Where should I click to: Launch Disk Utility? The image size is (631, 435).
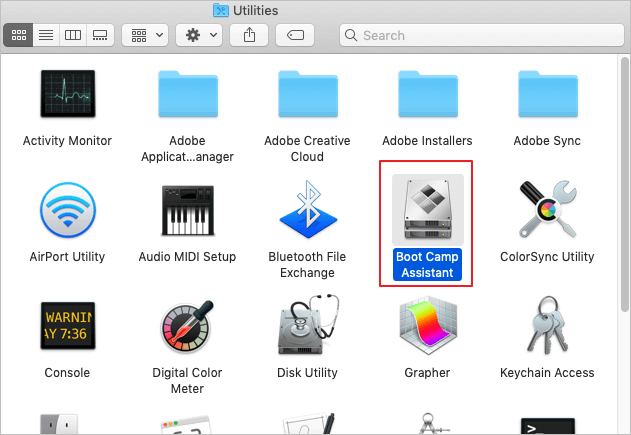click(307, 328)
